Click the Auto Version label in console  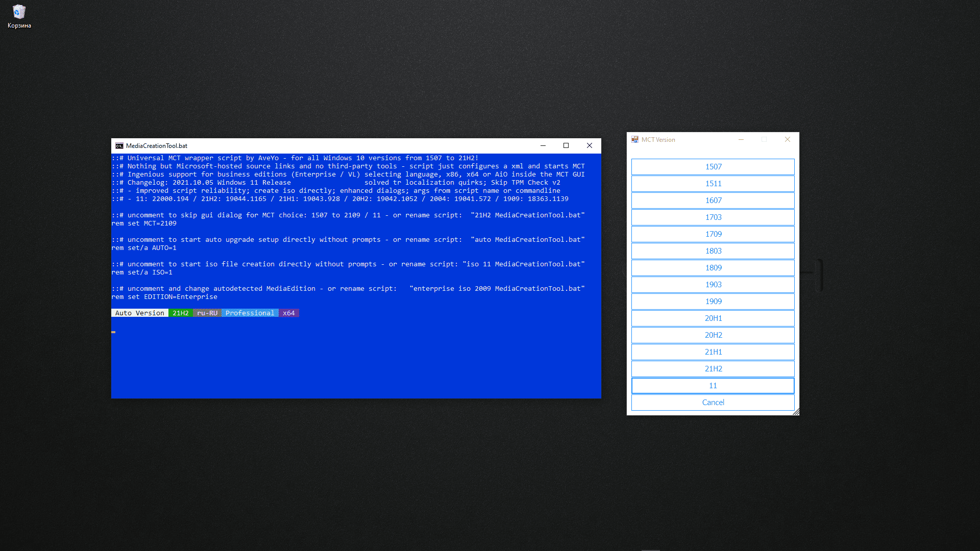point(140,313)
